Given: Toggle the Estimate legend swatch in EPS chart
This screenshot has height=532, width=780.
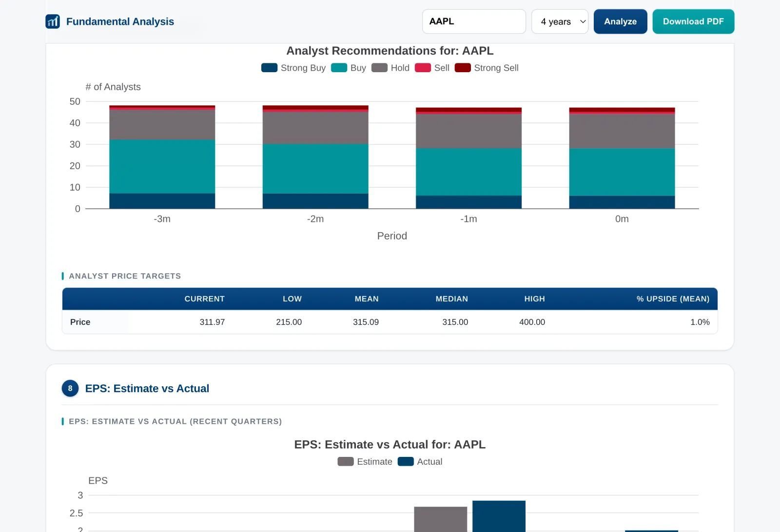Looking at the screenshot, I should [x=346, y=461].
